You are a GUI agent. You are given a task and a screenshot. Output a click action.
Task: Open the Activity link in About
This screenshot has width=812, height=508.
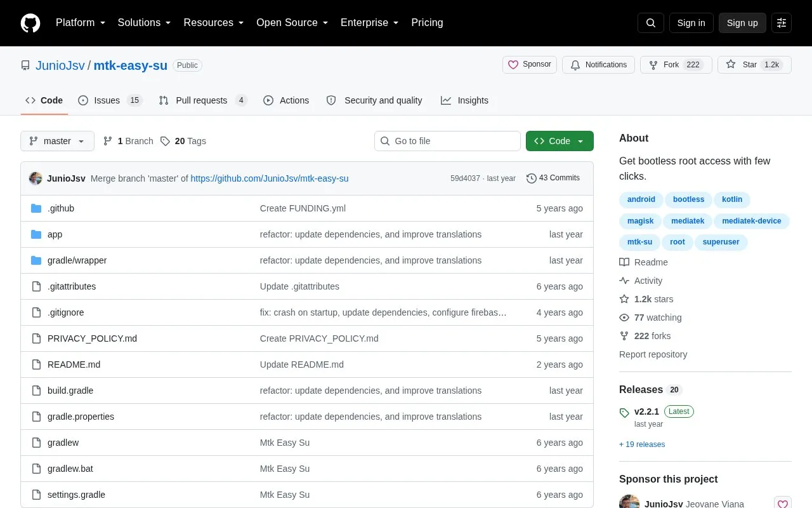tap(641, 281)
